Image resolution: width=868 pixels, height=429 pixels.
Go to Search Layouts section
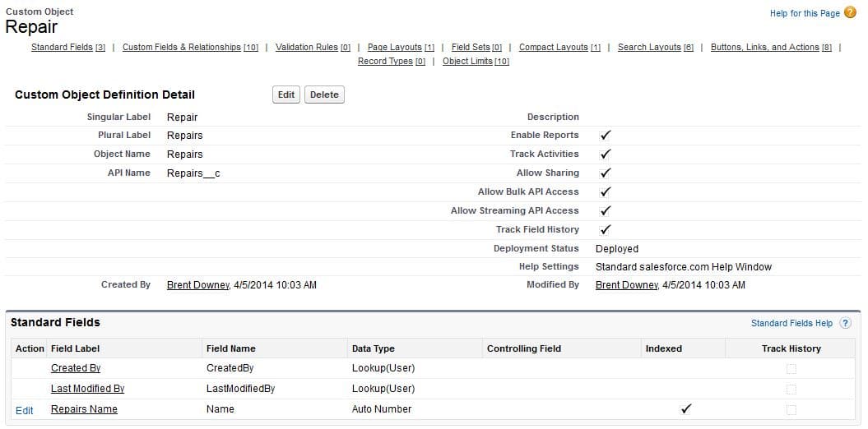[x=648, y=48]
